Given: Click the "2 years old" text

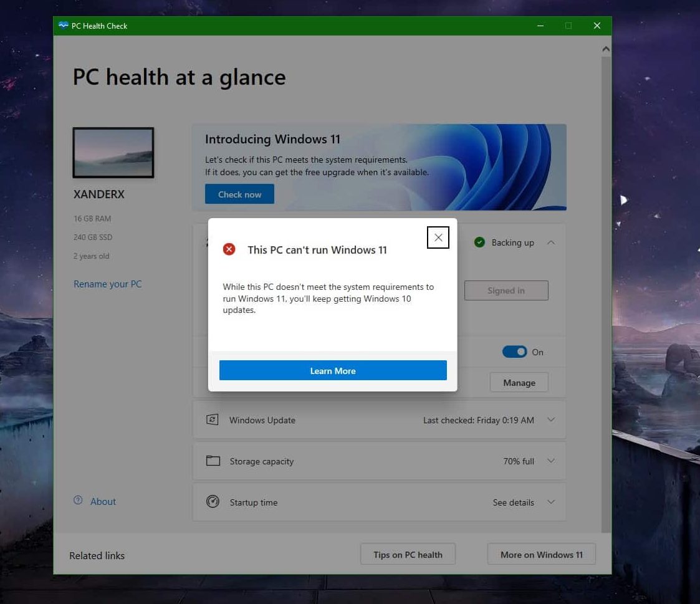Looking at the screenshot, I should [x=91, y=256].
